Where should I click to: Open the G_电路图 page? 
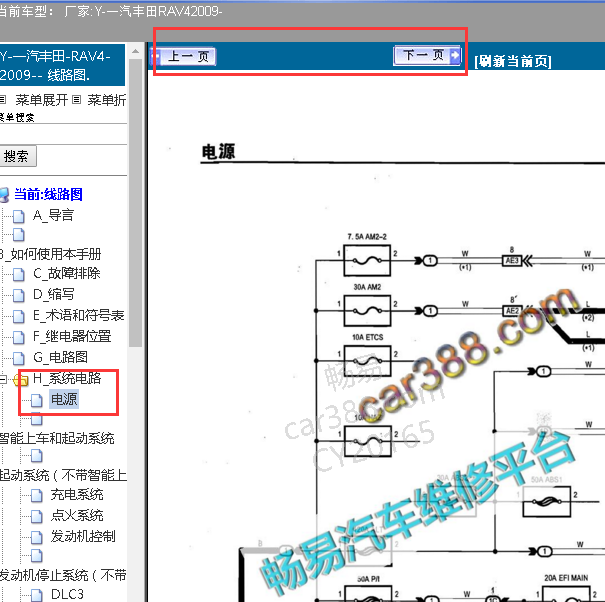point(60,357)
